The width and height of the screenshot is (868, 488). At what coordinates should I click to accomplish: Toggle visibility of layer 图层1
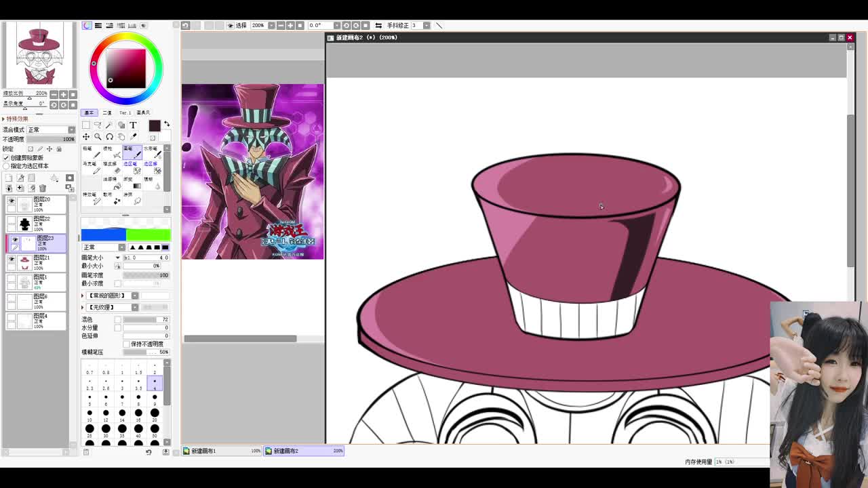click(12, 278)
